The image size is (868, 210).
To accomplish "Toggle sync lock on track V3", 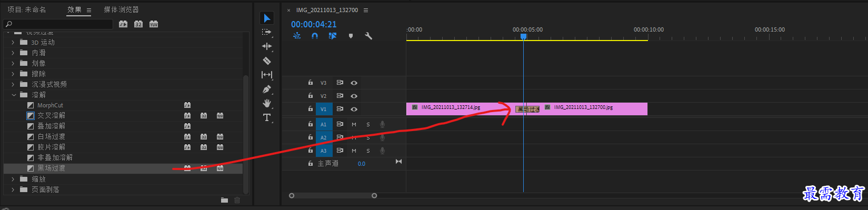I will point(340,83).
